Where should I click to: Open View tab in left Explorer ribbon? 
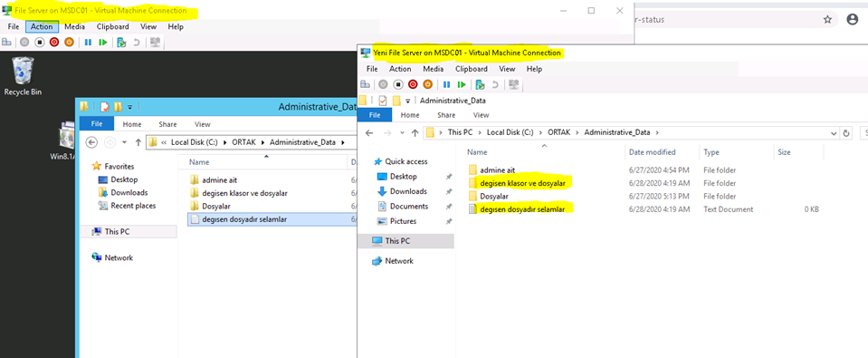coord(203,124)
